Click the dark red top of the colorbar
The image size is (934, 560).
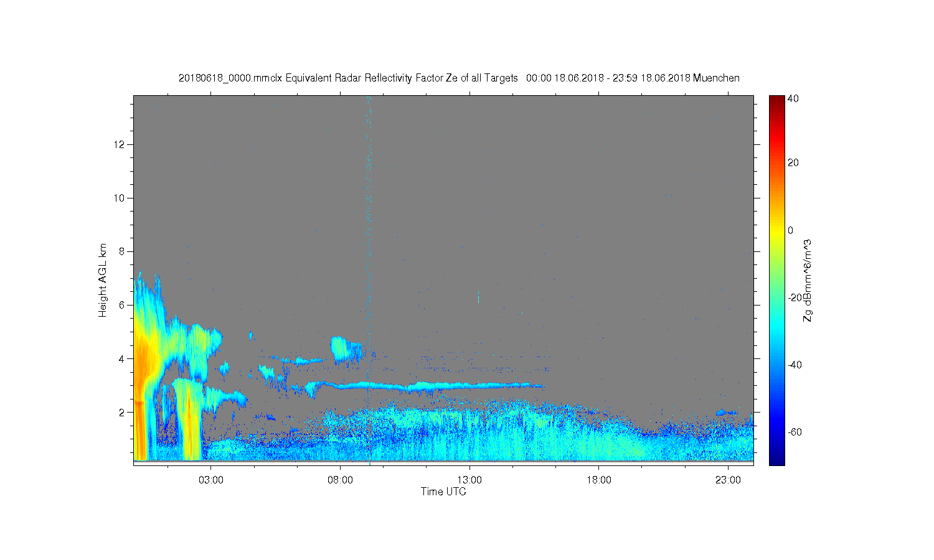tap(776, 100)
